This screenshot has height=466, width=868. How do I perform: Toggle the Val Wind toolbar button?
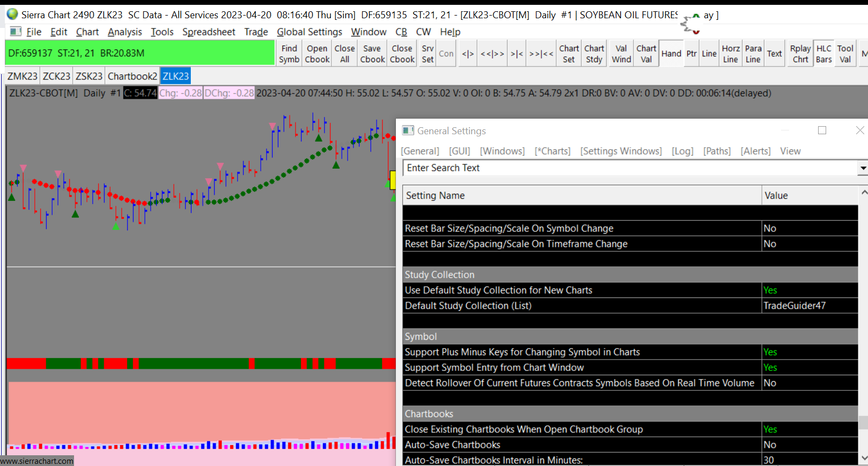621,54
